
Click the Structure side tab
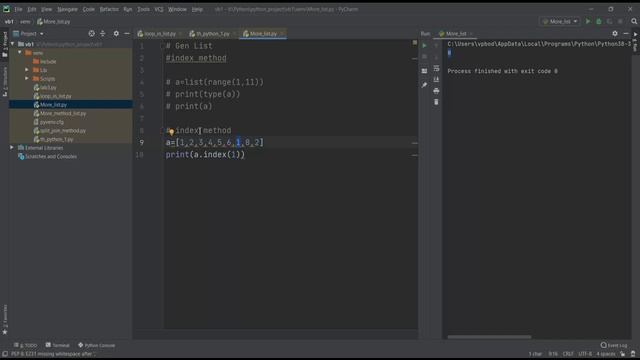(5, 82)
